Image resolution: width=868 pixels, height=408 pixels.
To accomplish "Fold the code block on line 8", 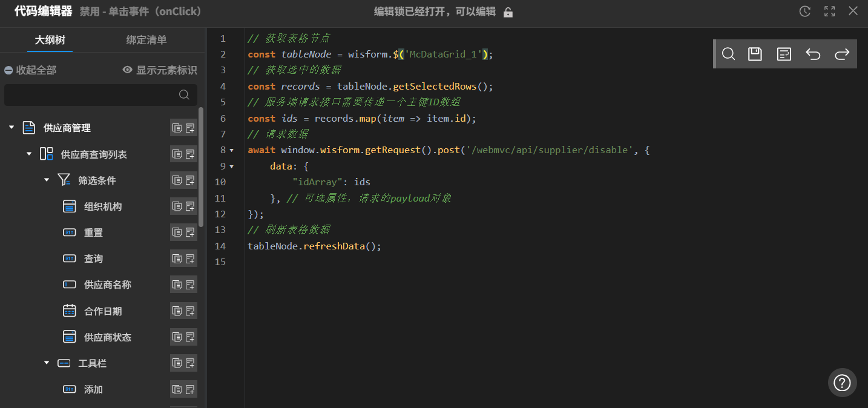I will point(232,150).
